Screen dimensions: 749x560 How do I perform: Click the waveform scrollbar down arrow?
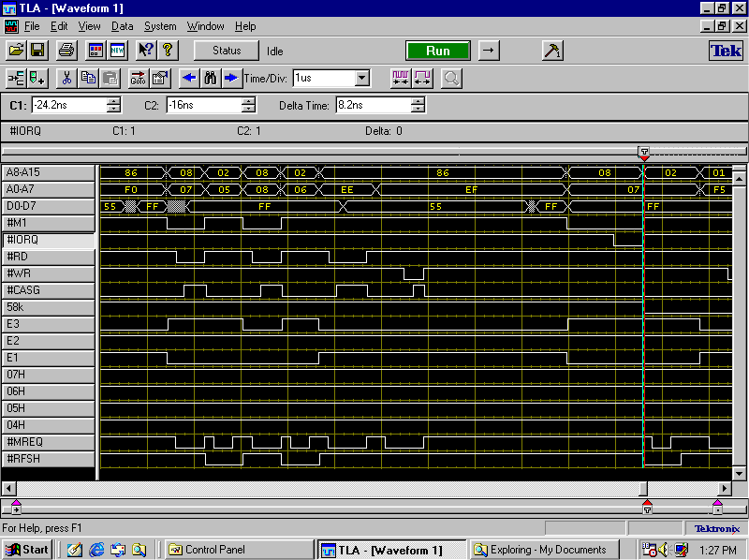coord(739,473)
